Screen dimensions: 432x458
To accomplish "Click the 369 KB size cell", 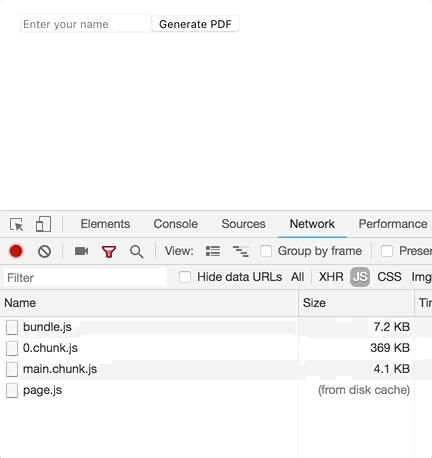I will (390, 348).
